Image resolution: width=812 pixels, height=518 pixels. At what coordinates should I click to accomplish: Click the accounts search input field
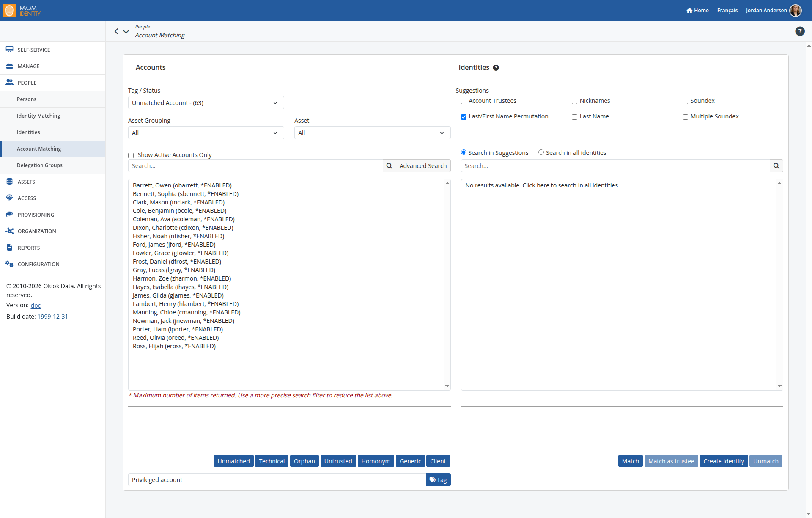pyautogui.click(x=255, y=166)
